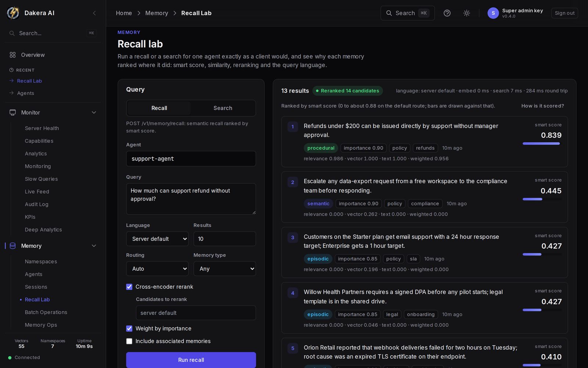Focus the Agent support-agent input field
This screenshot has height=368, width=588.
(x=191, y=159)
